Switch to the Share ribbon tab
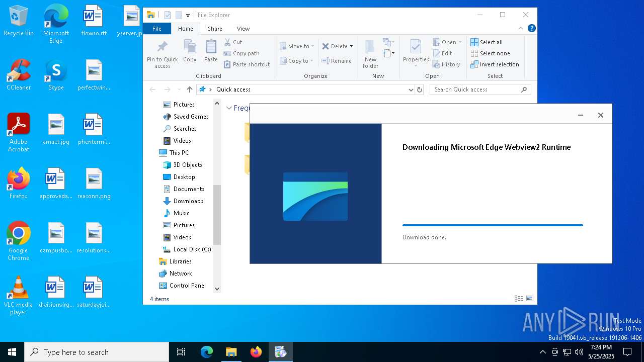Screen dimensions: 644x362 [215, 29]
